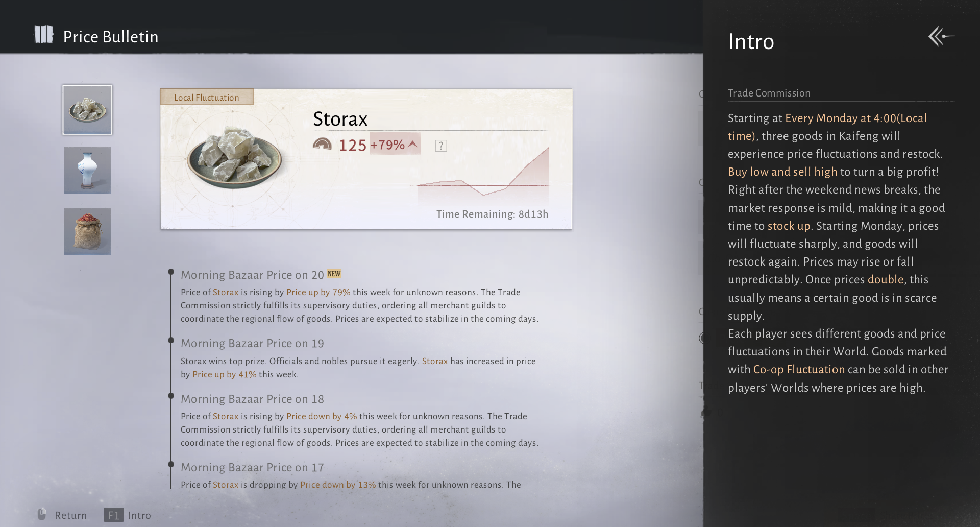This screenshot has height=527, width=980.
Task: Click the +79% price change value
Action: point(387,145)
